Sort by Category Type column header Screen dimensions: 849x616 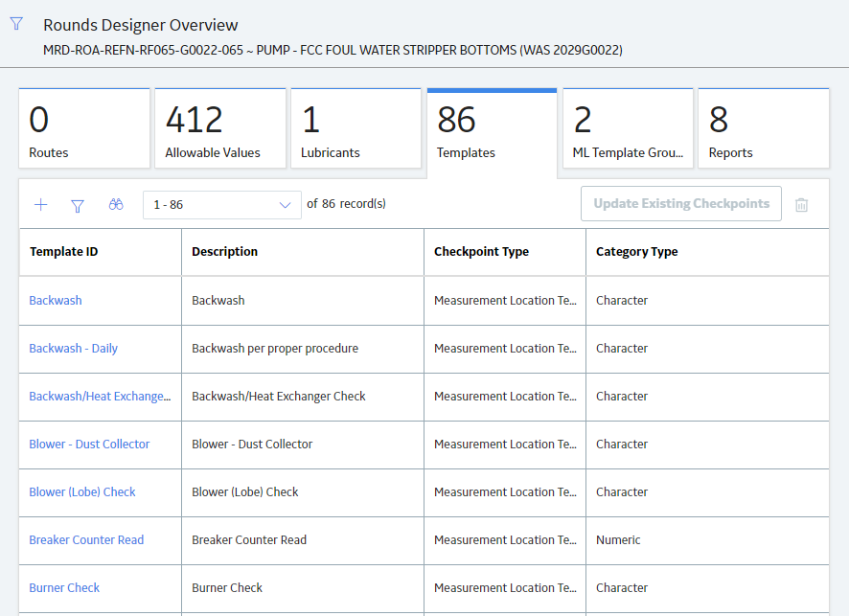pyautogui.click(x=707, y=252)
